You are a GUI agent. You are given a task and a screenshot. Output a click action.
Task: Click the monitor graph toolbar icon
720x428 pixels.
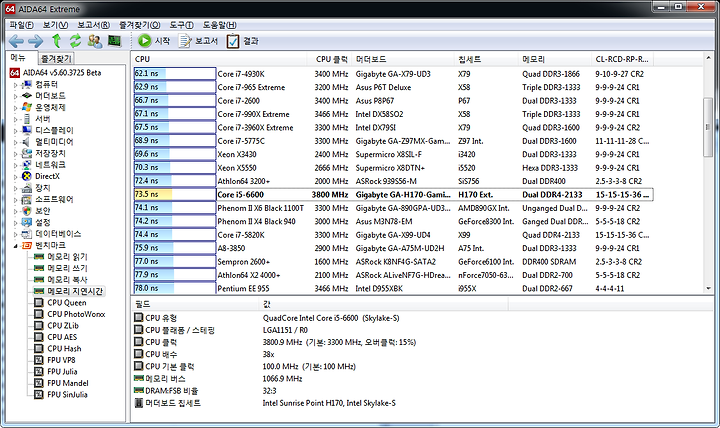(114, 41)
